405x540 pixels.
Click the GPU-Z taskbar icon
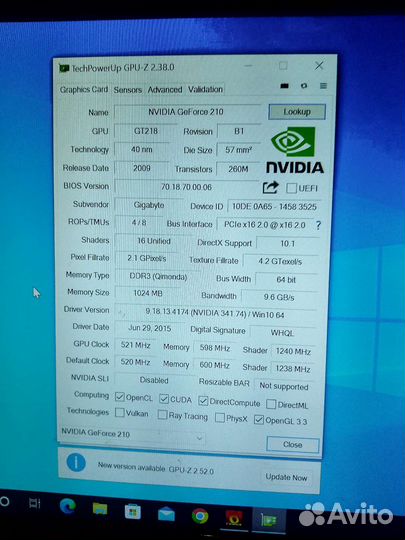pos(269,520)
